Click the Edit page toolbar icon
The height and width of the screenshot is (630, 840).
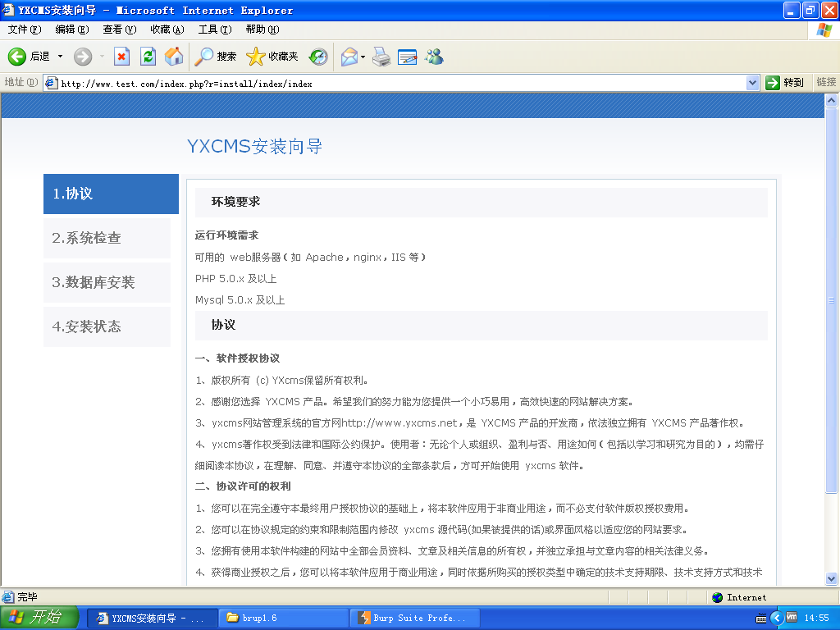tap(408, 57)
